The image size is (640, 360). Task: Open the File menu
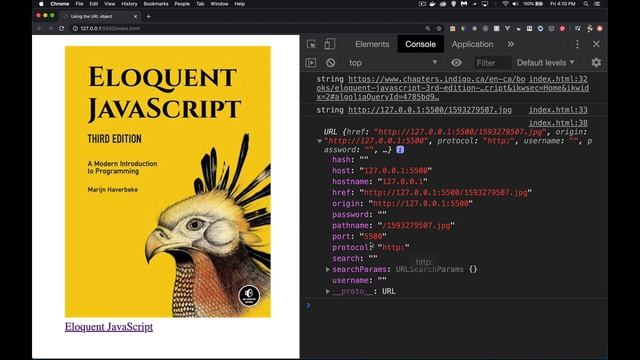[x=79, y=4]
